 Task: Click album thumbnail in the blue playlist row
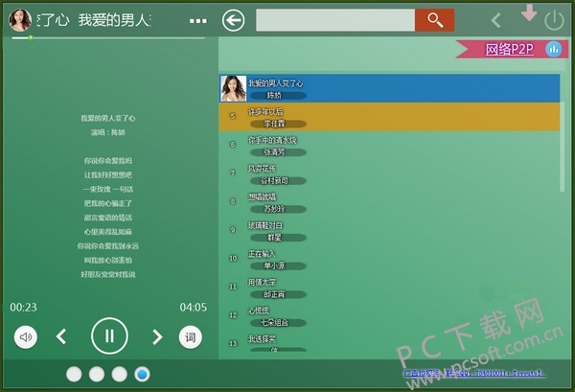pyautogui.click(x=233, y=88)
